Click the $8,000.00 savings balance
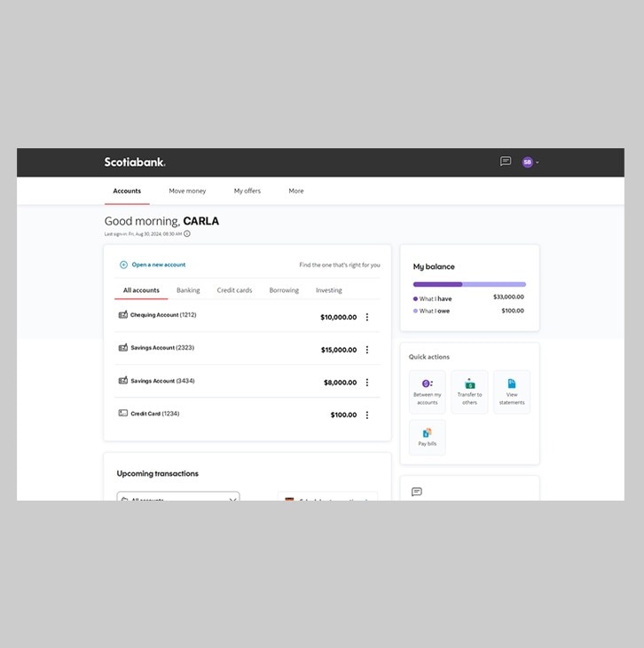The image size is (644, 648). coord(340,383)
